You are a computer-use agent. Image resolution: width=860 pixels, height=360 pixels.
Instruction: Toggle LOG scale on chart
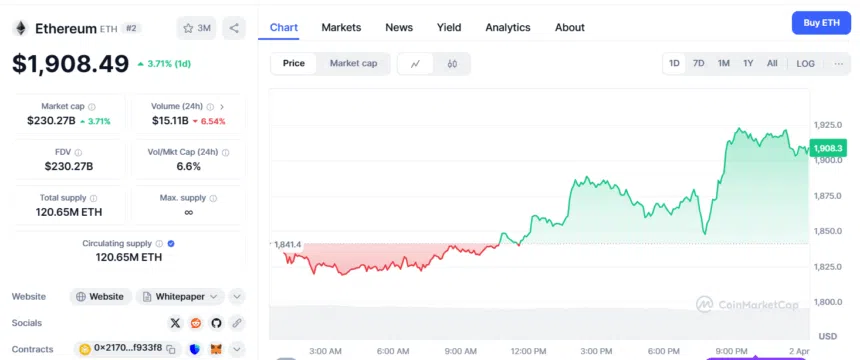point(806,64)
